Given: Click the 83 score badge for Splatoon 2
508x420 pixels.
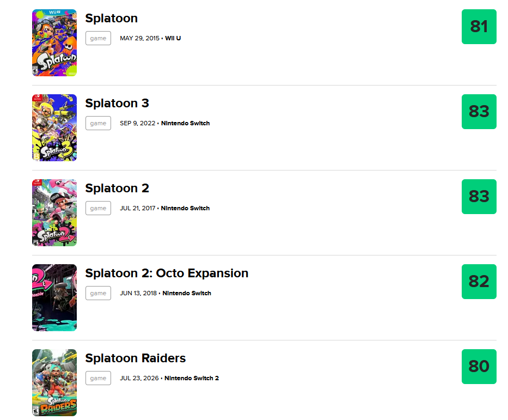Looking at the screenshot, I should (479, 197).
